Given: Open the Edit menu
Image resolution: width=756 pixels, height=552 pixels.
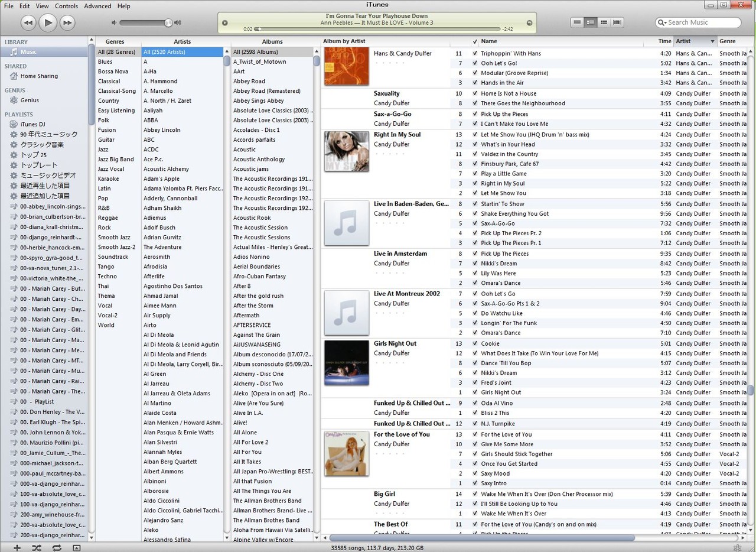Looking at the screenshot, I should [x=24, y=6].
